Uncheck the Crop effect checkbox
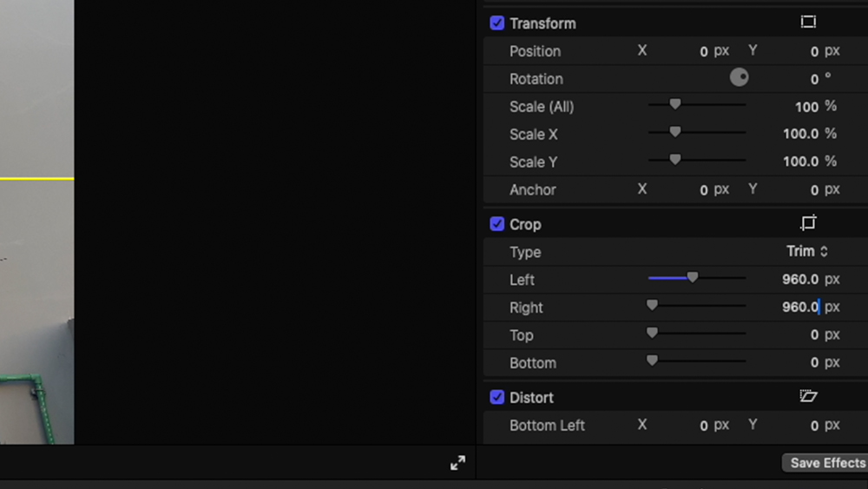Image resolution: width=868 pixels, height=489 pixels. (496, 224)
